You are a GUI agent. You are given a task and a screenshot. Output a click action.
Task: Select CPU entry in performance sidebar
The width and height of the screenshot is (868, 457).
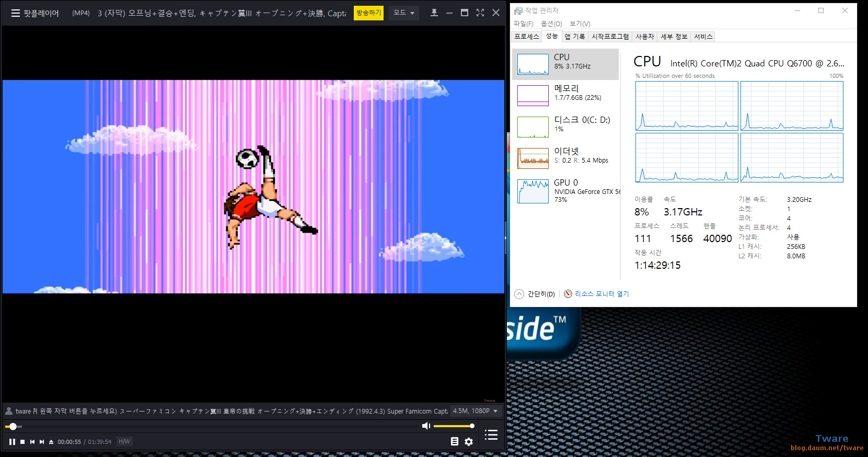tap(565, 64)
